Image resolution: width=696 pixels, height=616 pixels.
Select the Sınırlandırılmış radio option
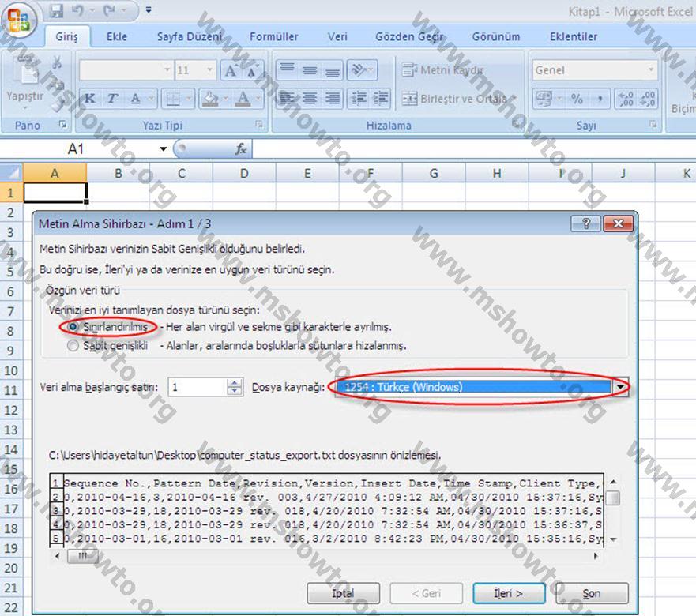click(x=73, y=327)
